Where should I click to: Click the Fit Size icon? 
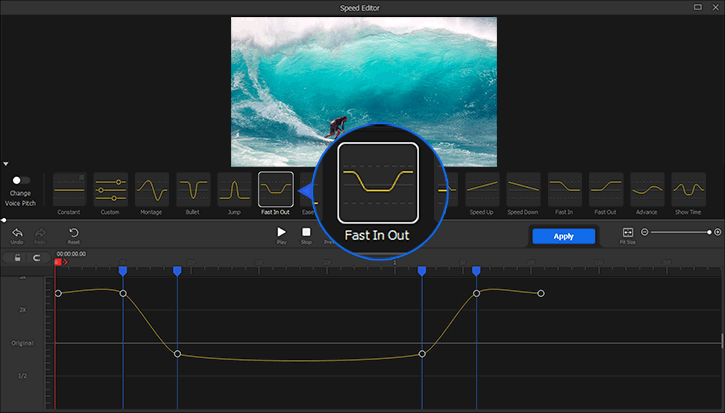[x=627, y=232]
